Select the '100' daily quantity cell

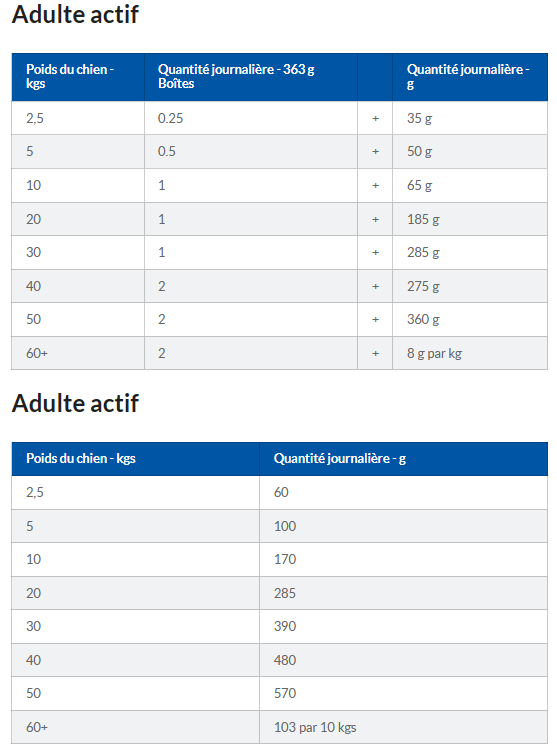tap(403, 526)
